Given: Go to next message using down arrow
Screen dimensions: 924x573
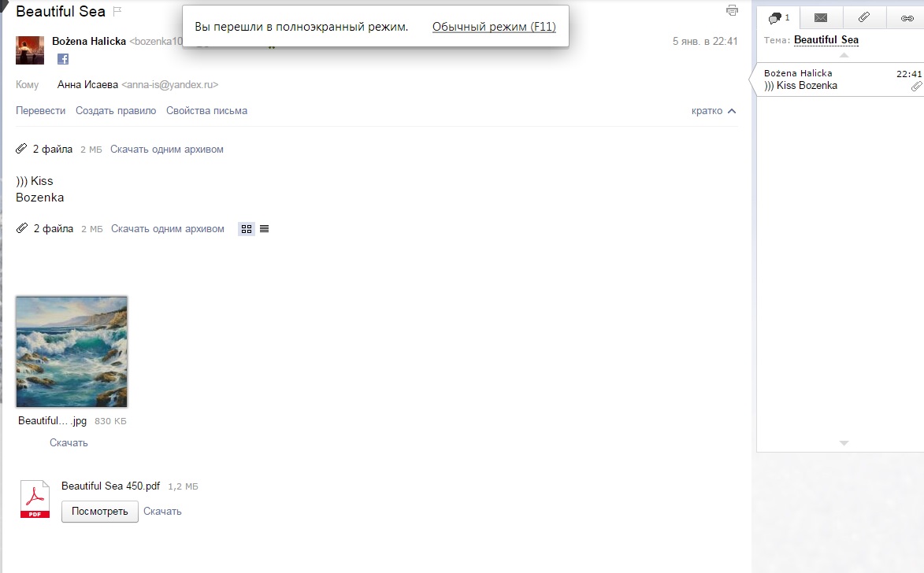Looking at the screenshot, I should click(844, 443).
